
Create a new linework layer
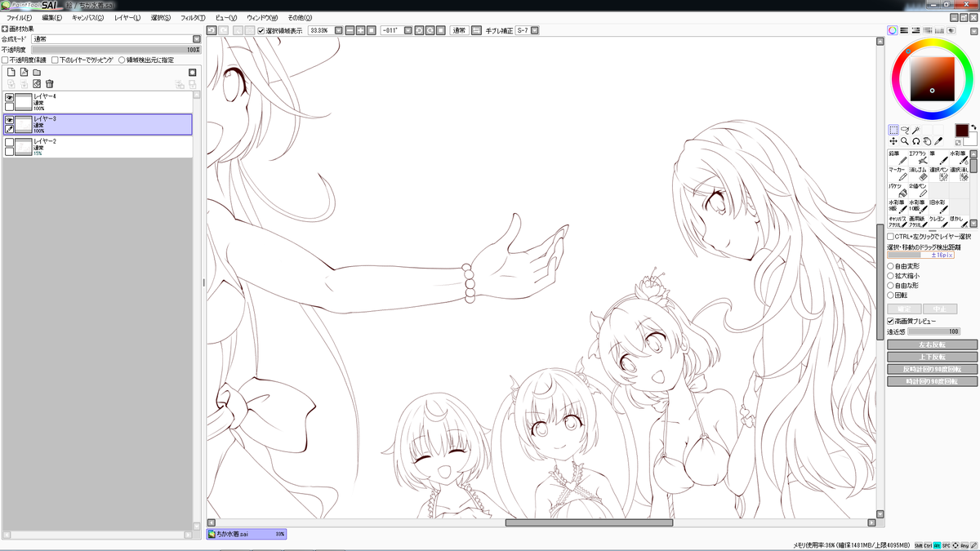point(24,72)
